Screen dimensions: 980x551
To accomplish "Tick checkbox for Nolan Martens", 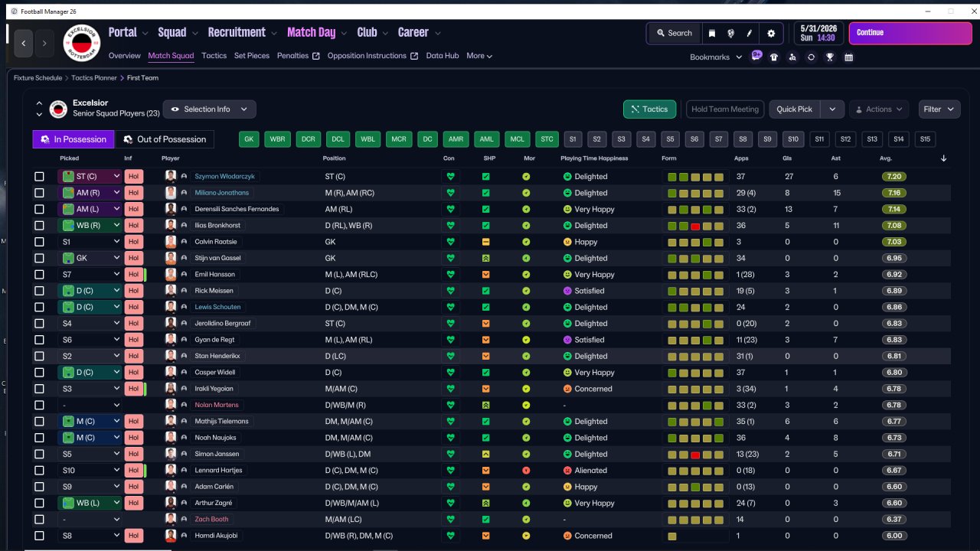I will 39,405.
